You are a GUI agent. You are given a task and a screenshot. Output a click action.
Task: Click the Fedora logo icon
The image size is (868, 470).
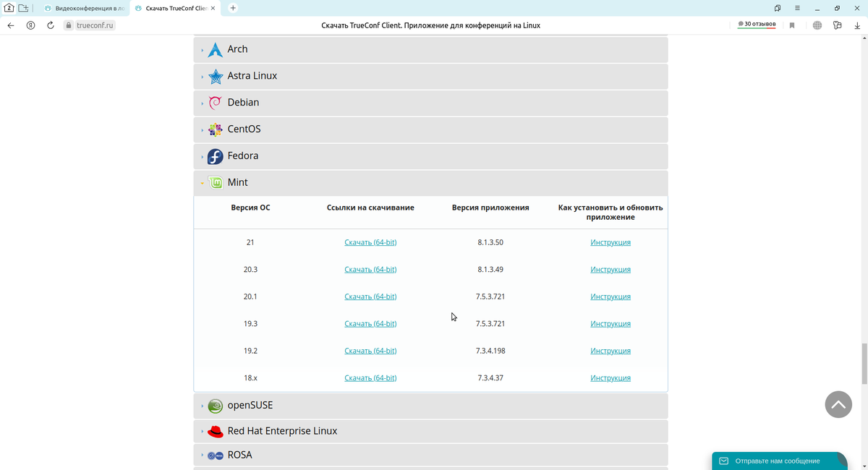[215, 156]
